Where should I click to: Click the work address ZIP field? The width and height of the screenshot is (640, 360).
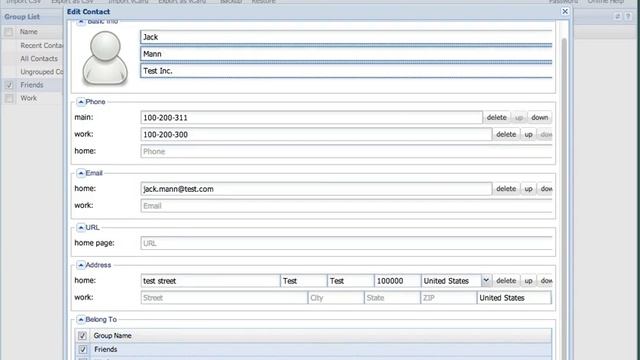click(449, 298)
